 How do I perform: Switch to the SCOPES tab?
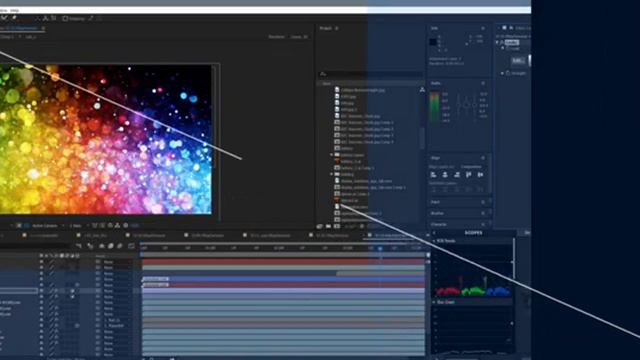473,233
